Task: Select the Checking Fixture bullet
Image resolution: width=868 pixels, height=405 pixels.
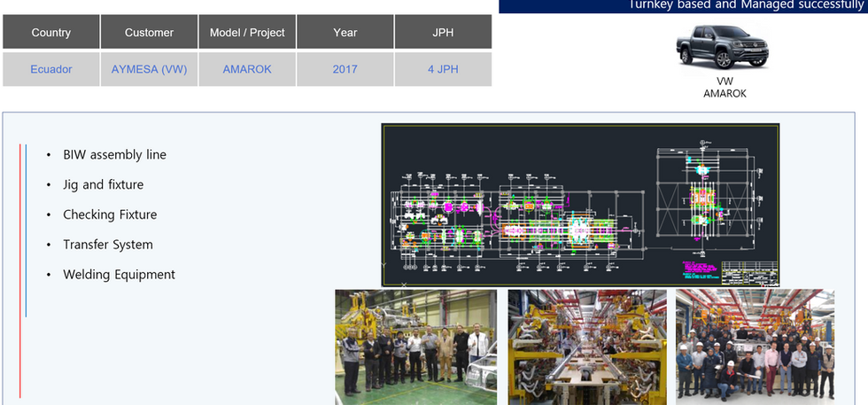Action: click(x=110, y=214)
